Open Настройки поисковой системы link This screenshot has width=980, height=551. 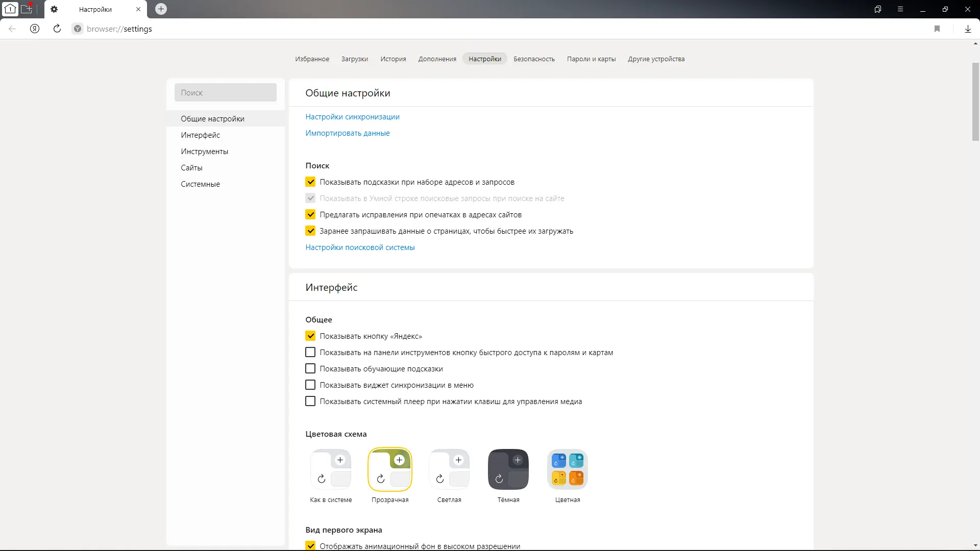(x=360, y=247)
